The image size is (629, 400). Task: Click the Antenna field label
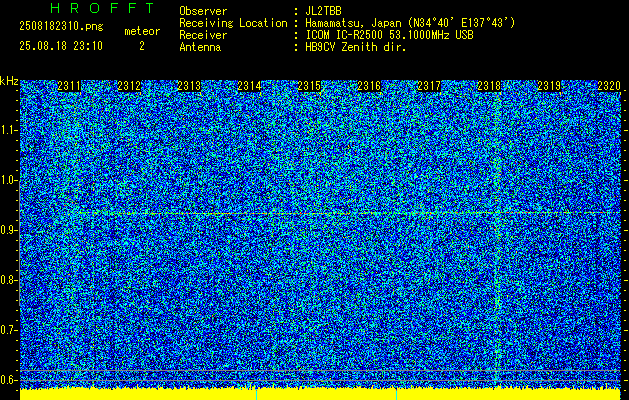coord(200,47)
